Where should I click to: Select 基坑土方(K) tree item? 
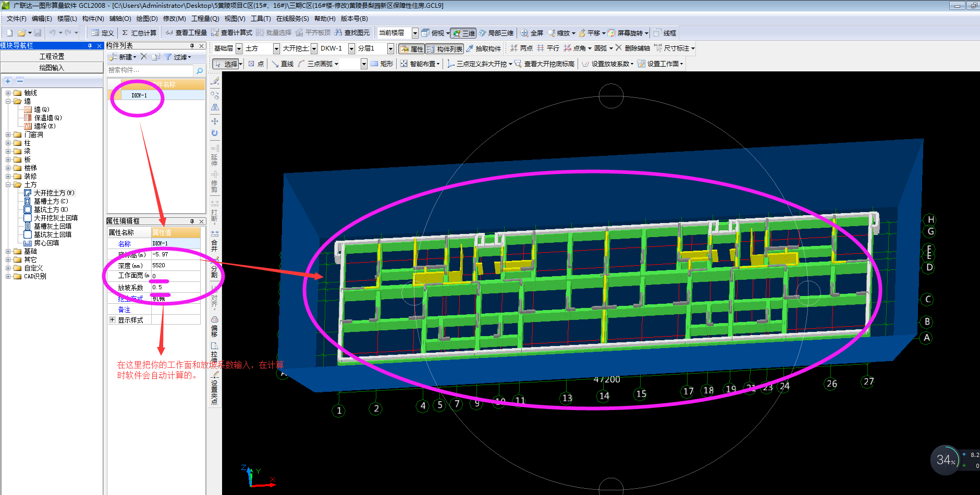click(46, 209)
